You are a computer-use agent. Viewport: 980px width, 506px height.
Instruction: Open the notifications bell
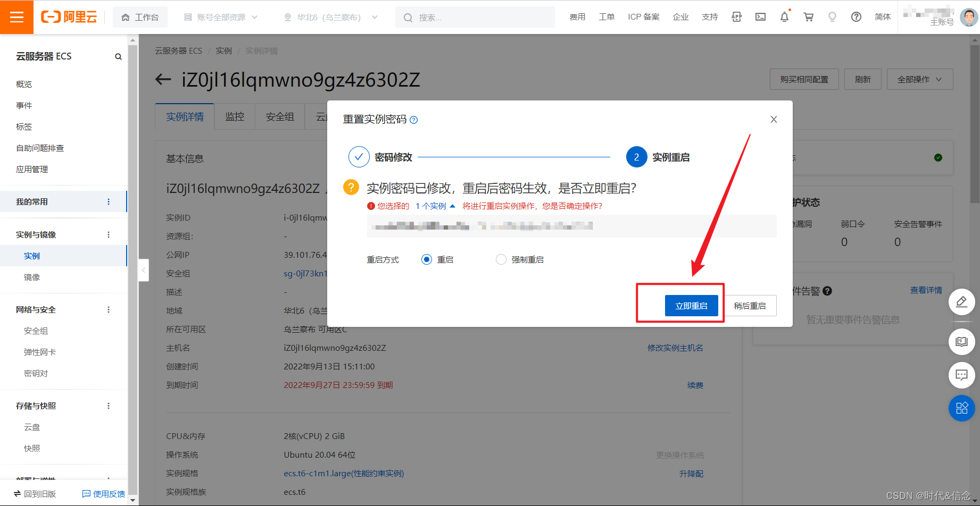(x=784, y=17)
